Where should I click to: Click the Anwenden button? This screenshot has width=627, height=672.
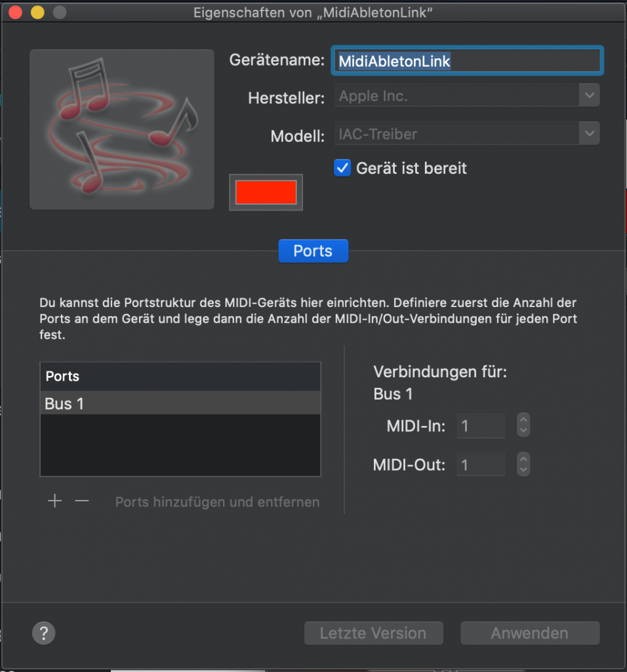(530, 633)
